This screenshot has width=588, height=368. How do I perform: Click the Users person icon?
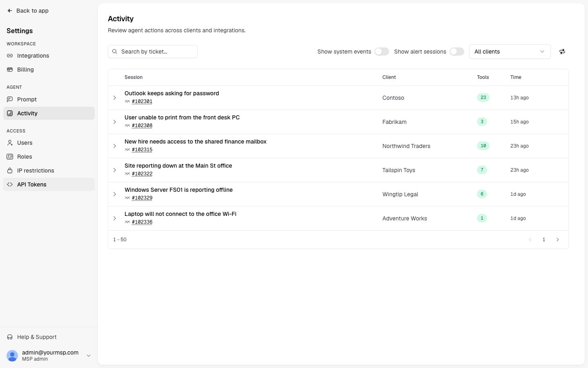10,143
